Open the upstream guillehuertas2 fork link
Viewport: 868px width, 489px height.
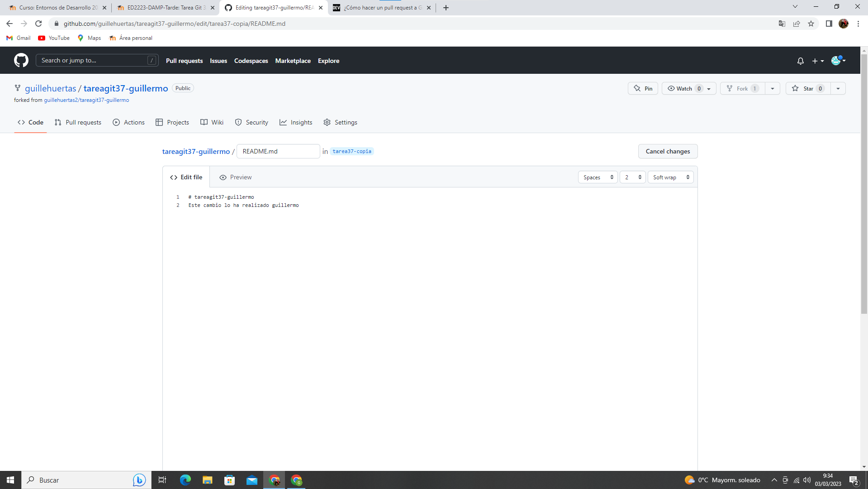pos(86,100)
